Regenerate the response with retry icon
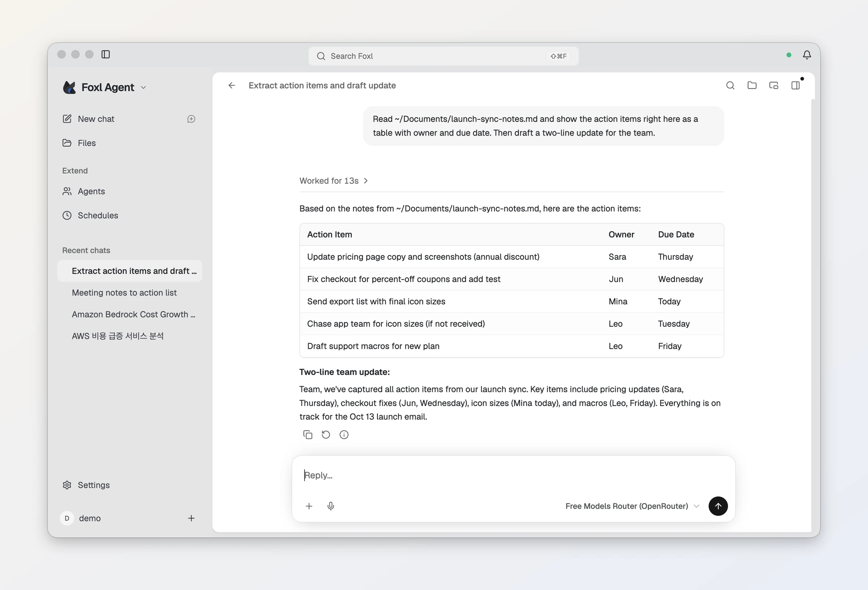The image size is (868, 590). pos(326,435)
